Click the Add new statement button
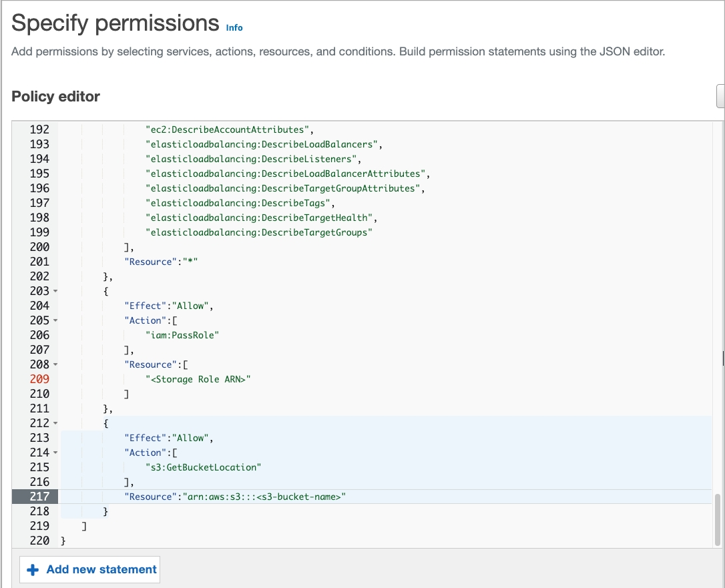 (x=89, y=569)
